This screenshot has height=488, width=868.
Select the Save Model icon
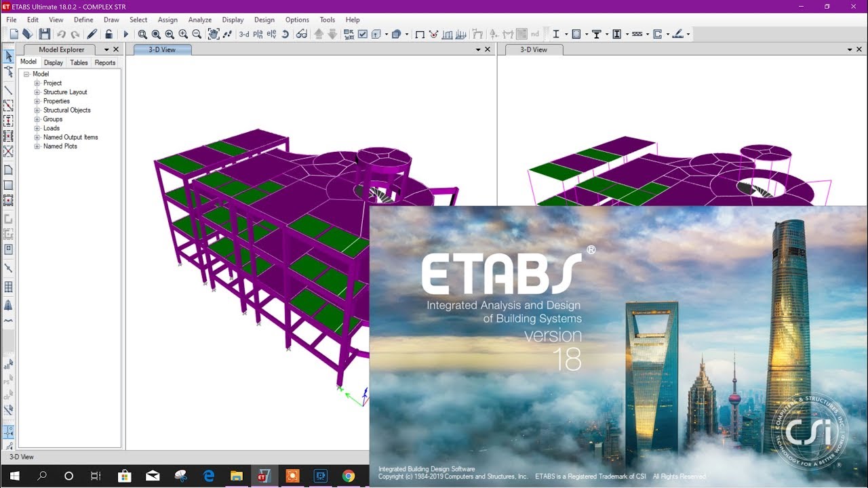point(44,34)
